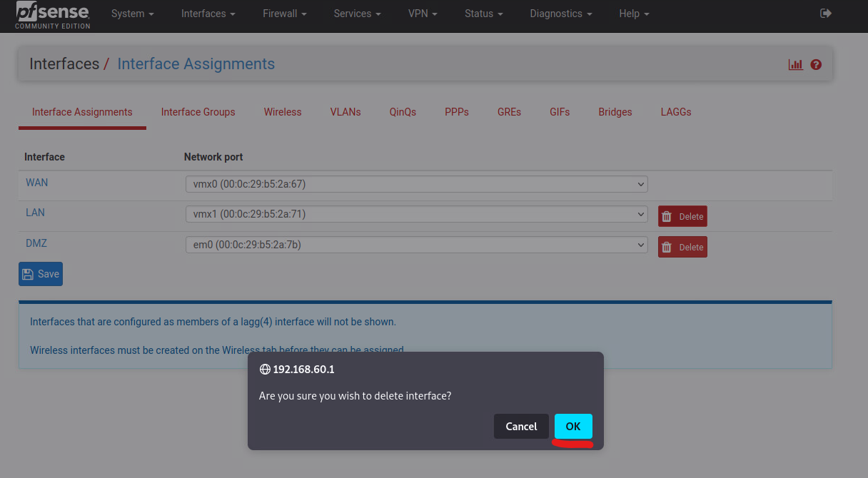The height and width of the screenshot is (478, 868).
Task: Cancel the delete interface dialog
Action: [521, 427]
